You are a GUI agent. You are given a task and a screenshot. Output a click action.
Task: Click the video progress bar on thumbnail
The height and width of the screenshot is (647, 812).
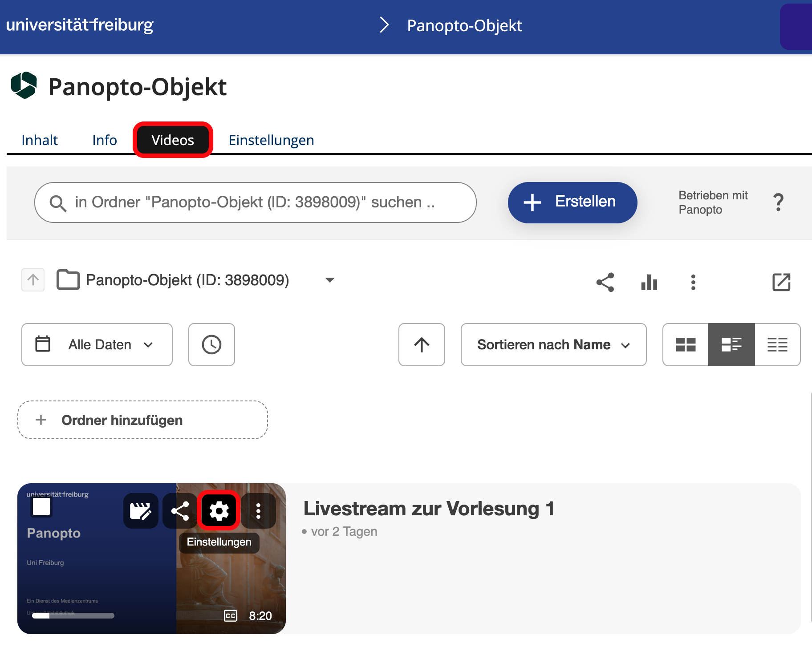[x=73, y=616]
